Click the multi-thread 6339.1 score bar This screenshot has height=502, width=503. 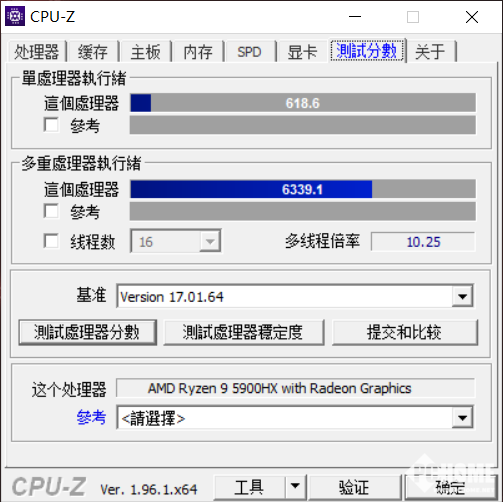click(303, 189)
